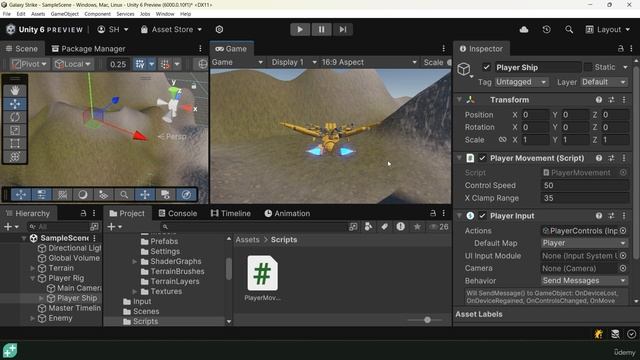Switch to the Animation tab
Viewport: 640px width, 360px height.
click(x=287, y=213)
